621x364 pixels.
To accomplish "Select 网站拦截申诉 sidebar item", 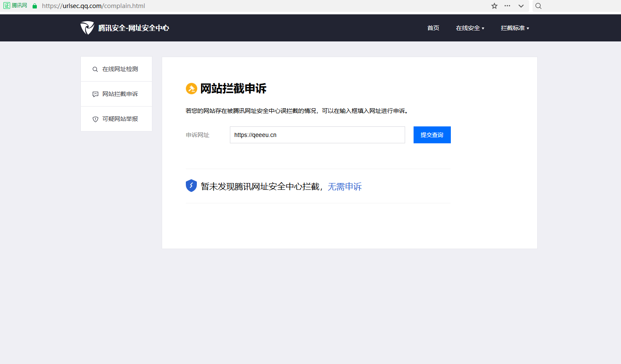I will pos(116,94).
